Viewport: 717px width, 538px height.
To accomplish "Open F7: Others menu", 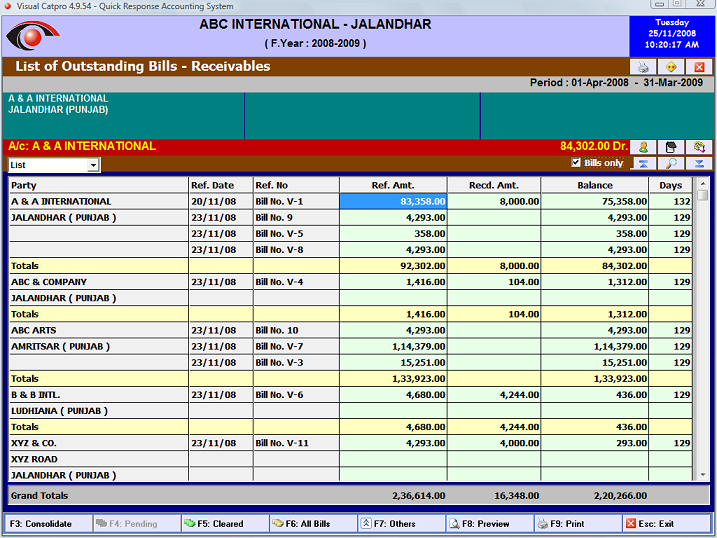I will click(401, 523).
